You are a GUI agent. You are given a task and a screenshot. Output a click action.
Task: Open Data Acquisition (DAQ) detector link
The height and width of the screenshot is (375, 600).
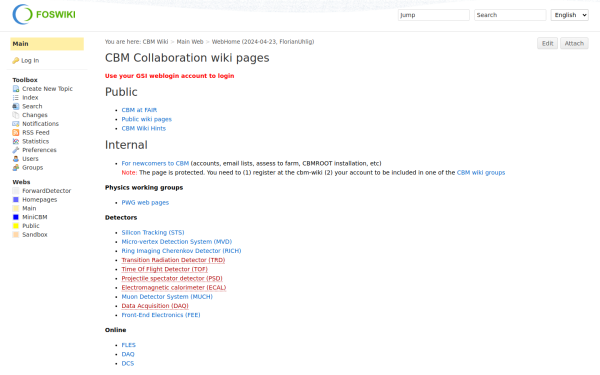[155, 306]
